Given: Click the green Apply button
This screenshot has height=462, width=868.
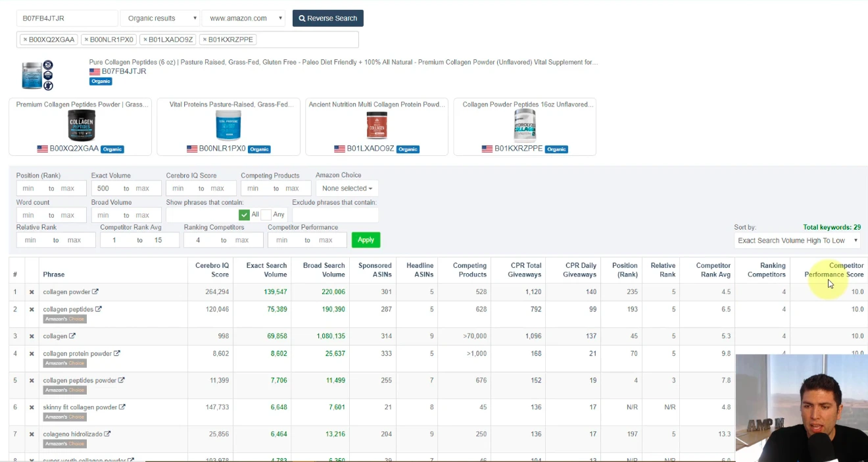Looking at the screenshot, I should coord(366,240).
